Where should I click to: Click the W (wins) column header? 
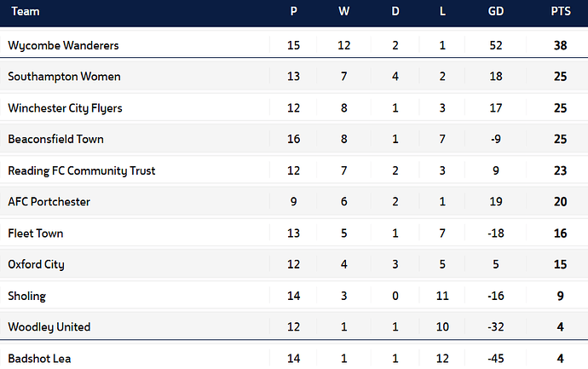[x=344, y=13]
